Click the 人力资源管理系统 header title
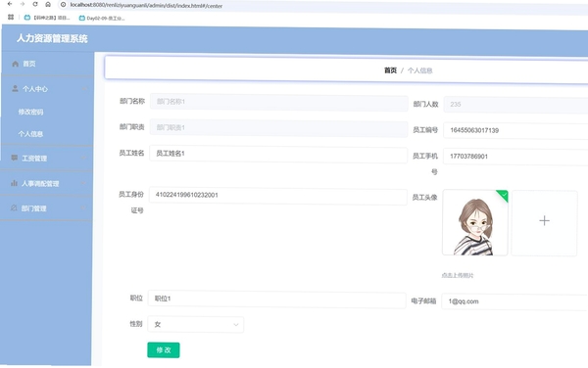Image resolution: width=588 pixels, height=368 pixels. [x=52, y=38]
